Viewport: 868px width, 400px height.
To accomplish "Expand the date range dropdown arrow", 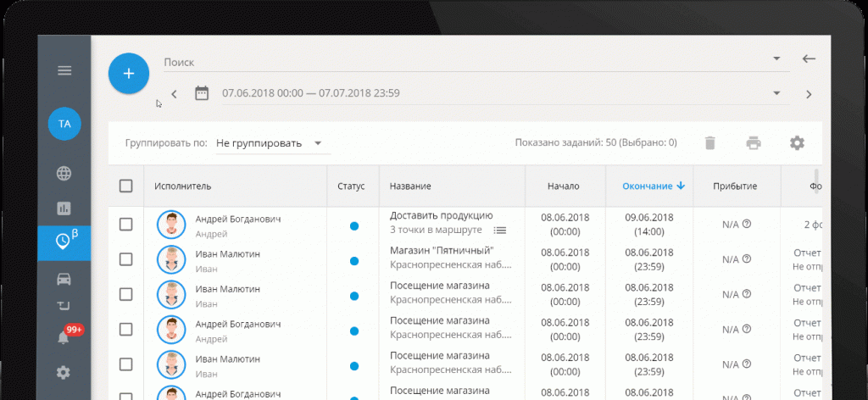I will [776, 93].
